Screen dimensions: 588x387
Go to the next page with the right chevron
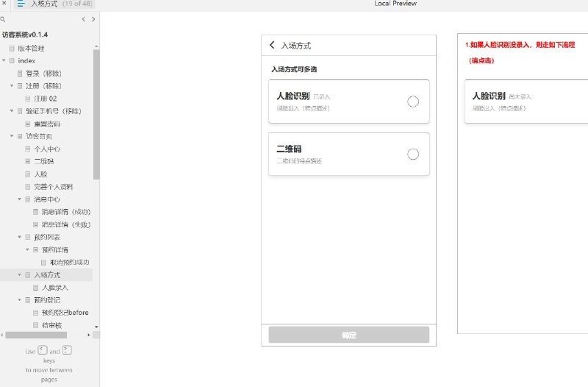93,19
